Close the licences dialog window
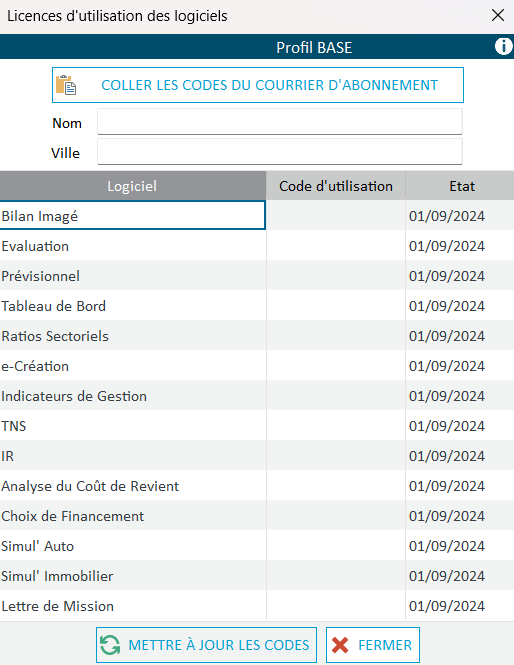 pyautogui.click(x=498, y=15)
